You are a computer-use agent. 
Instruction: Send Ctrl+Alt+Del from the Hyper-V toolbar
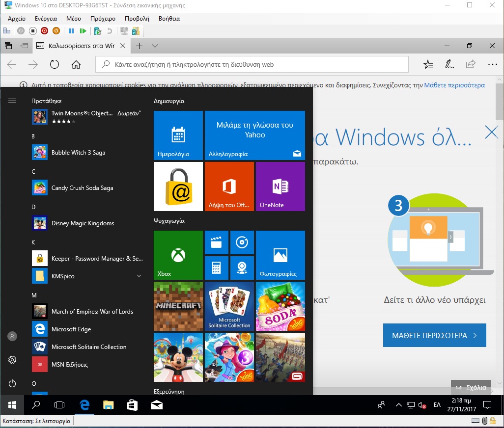pyautogui.click(x=6, y=31)
